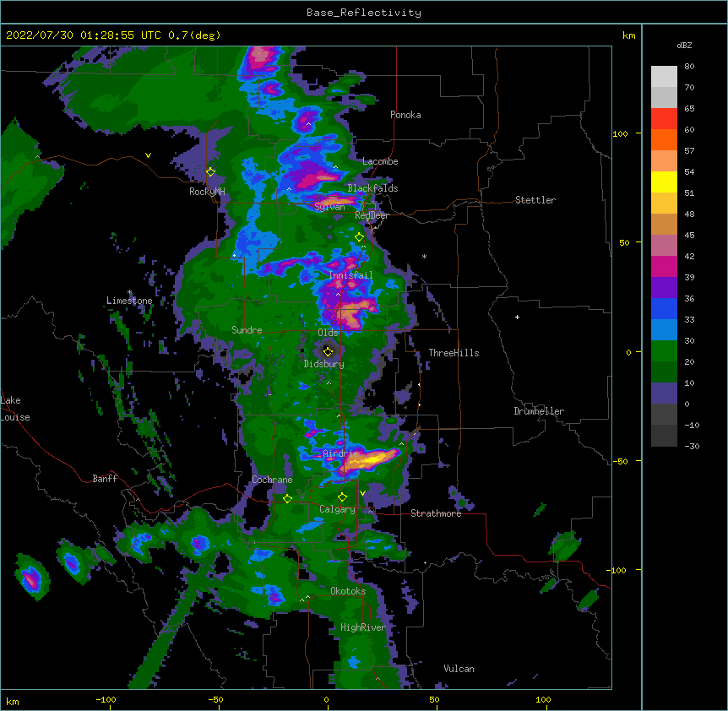Screen dimensions: 728x711
Task: Click the Okotoks town label
Action: [x=348, y=591]
